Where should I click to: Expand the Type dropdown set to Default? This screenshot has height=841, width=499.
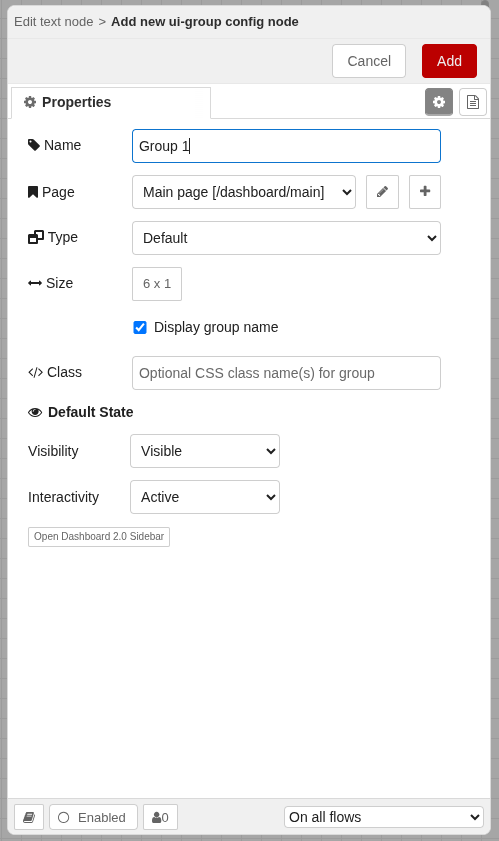287,238
